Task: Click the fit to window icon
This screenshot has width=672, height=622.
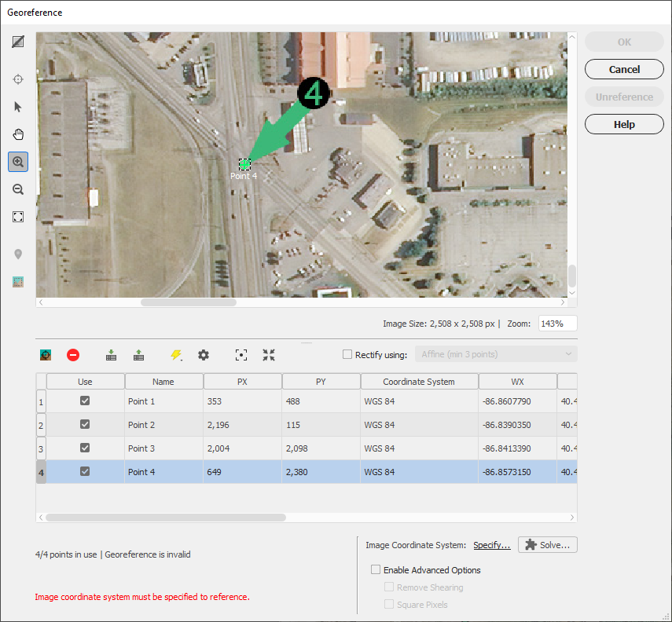Action: point(18,217)
